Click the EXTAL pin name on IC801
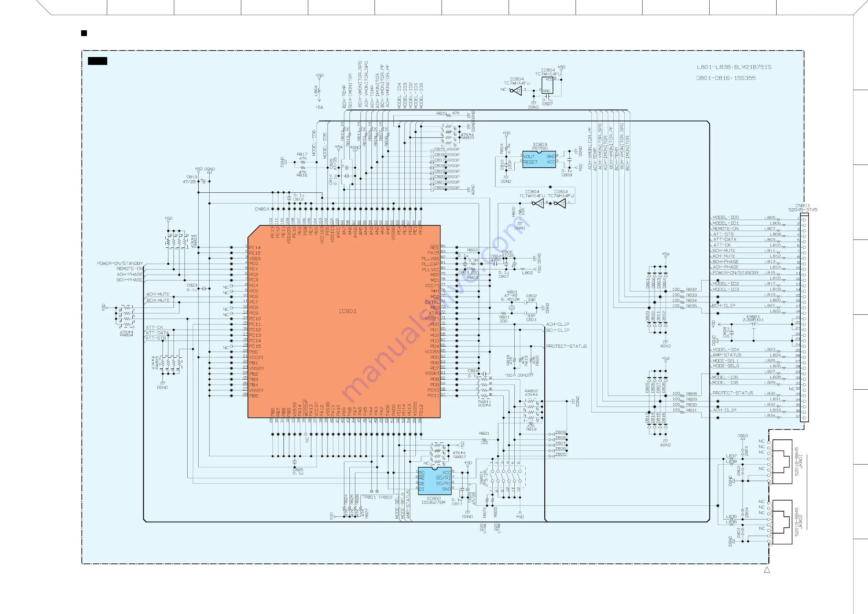The image size is (868, 614). (432, 302)
